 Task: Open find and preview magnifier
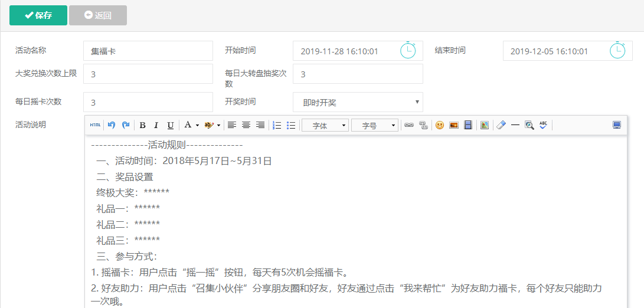(x=529, y=125)
